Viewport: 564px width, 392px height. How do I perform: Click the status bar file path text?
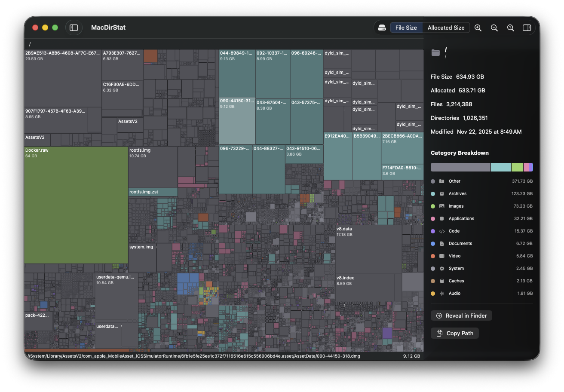(194, 356)
